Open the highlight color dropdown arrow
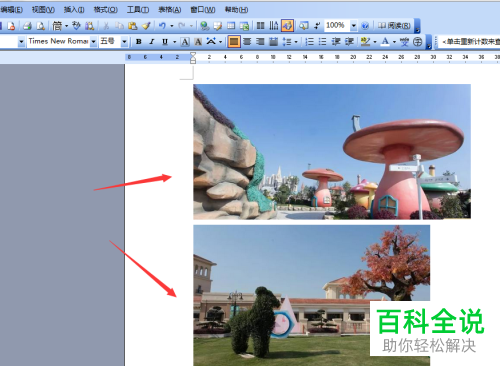The image size is (500, 366). (x=375, y=42)
